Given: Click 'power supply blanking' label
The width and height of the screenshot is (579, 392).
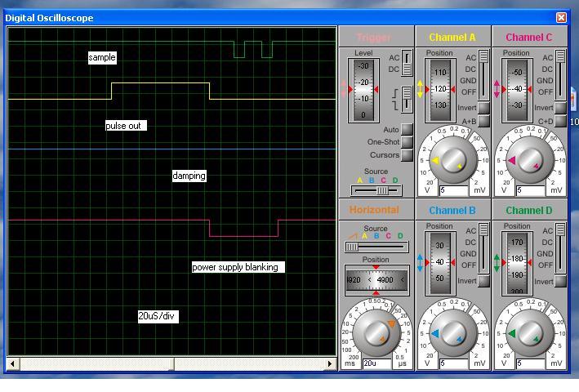Looking at the screenshot, I should 238,267.
